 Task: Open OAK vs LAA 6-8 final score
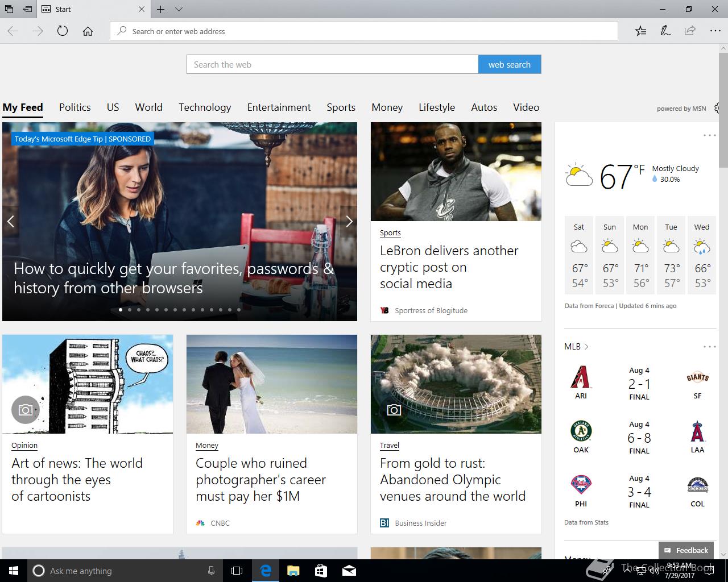coord(639,438)
